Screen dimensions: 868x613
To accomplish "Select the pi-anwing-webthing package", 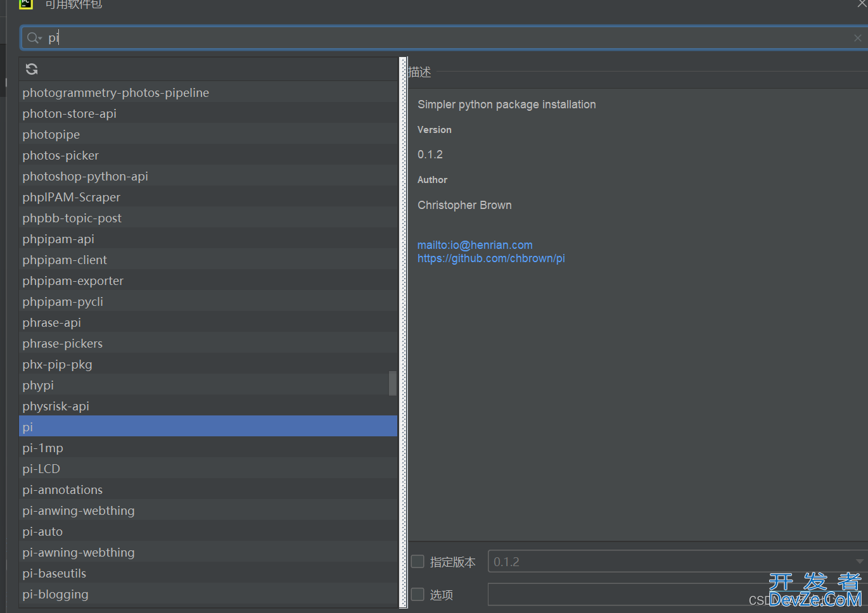I will [208, 510].
